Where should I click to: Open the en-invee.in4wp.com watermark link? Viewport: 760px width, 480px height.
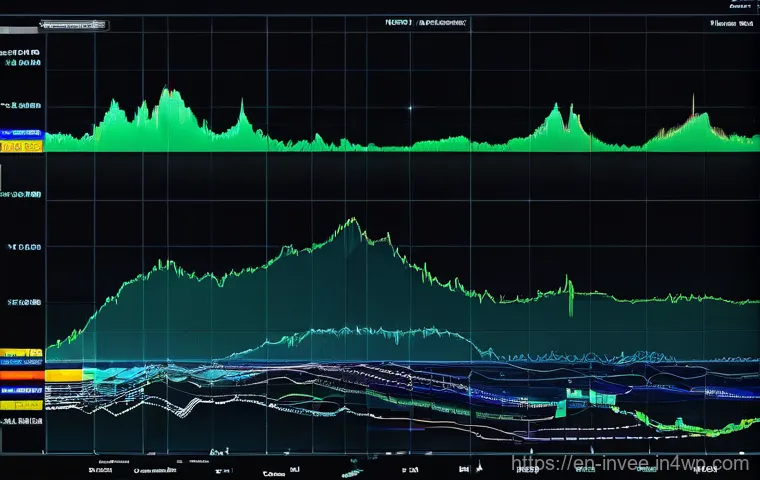630,463
